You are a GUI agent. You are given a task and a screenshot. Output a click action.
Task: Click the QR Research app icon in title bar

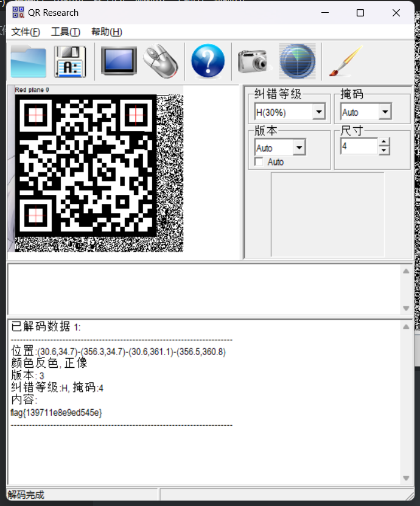[x=18, y=13]
